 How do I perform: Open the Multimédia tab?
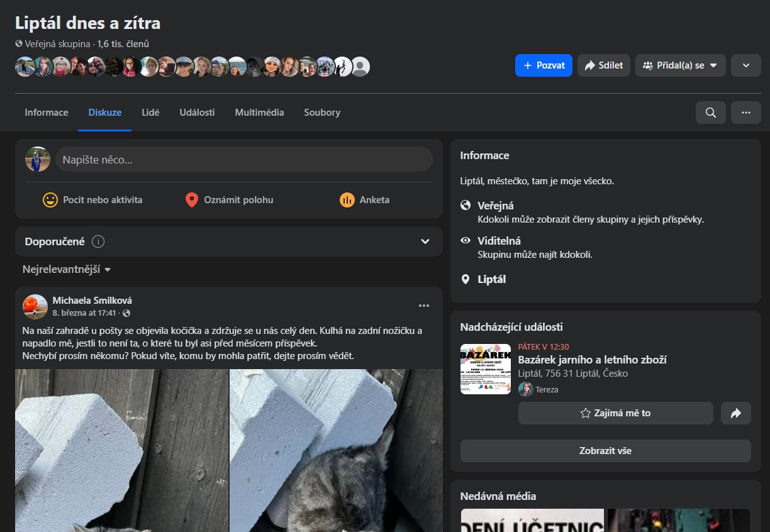click(259, 113)
